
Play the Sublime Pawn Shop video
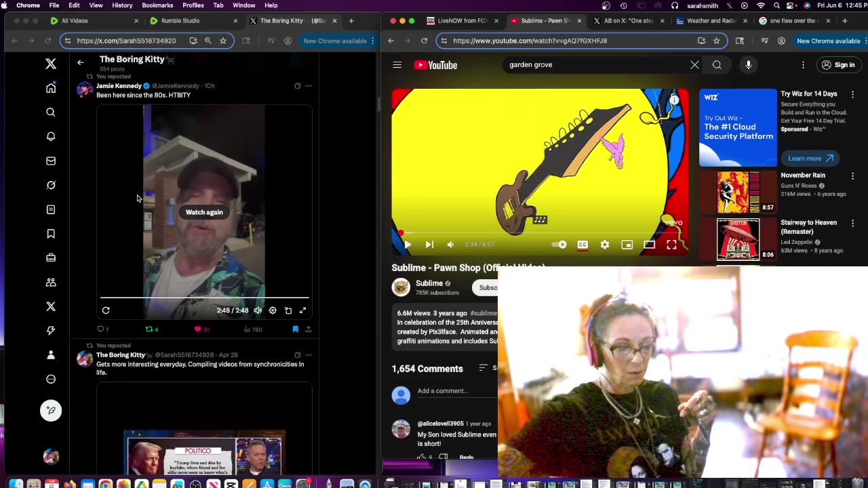click(x=408, y=245)
